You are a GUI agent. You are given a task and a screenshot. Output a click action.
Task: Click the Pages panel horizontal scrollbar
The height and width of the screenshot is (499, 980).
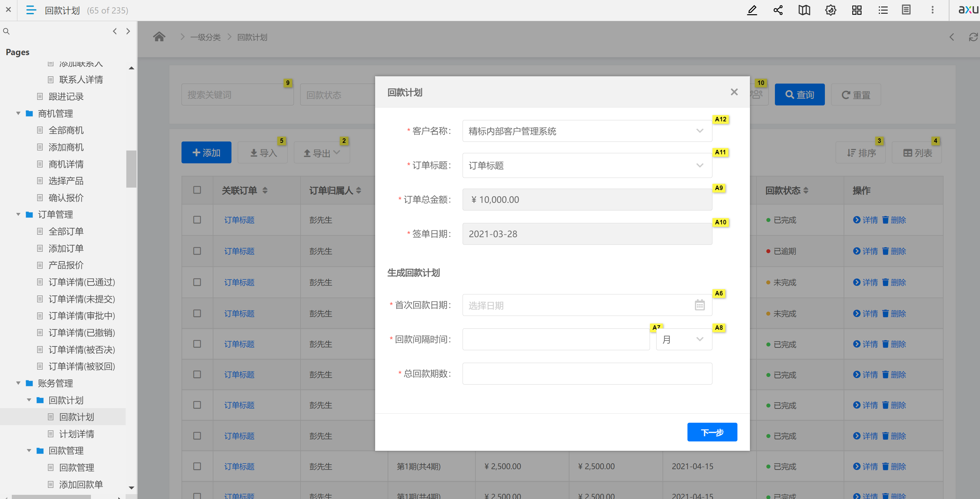pos(51,497)
